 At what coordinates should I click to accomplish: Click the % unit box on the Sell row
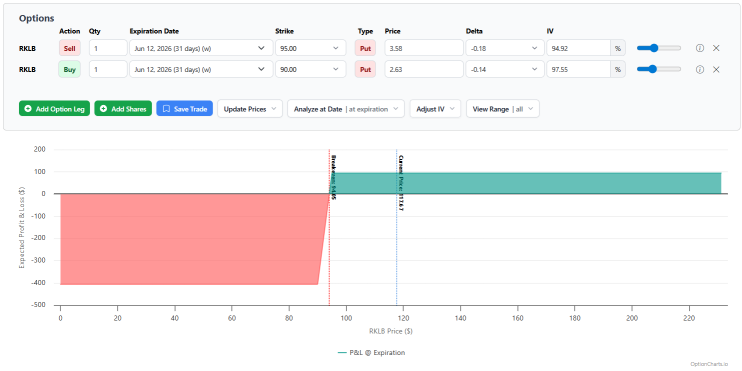coord(618,48)
